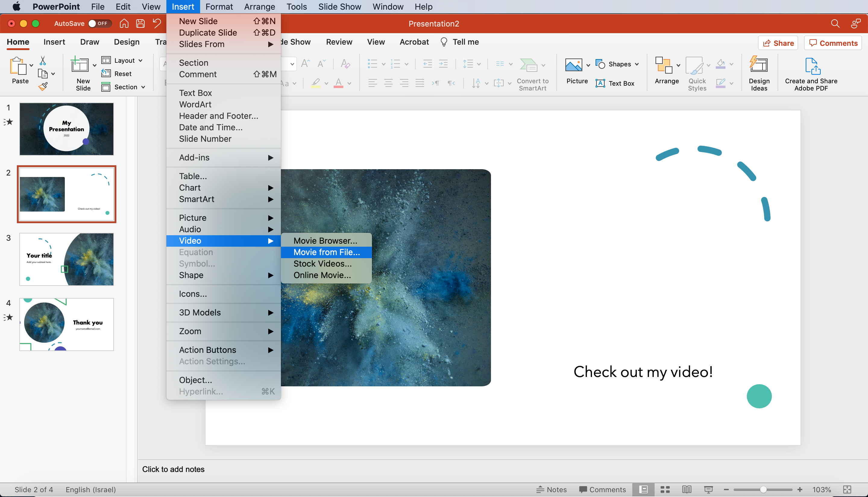The height and width of the screenshot is (497, 868).
Task: Open Reading View from status bar
Action: tap(687, 489)
